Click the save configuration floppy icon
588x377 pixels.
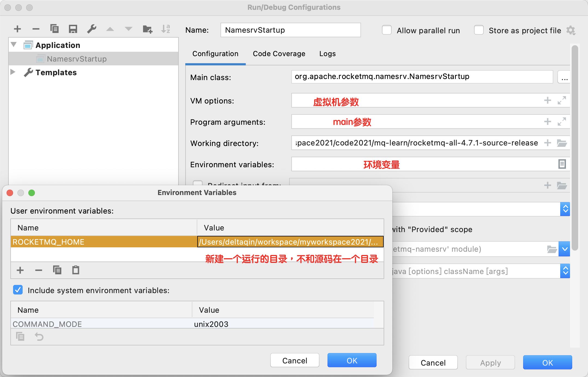coord(73,29)
